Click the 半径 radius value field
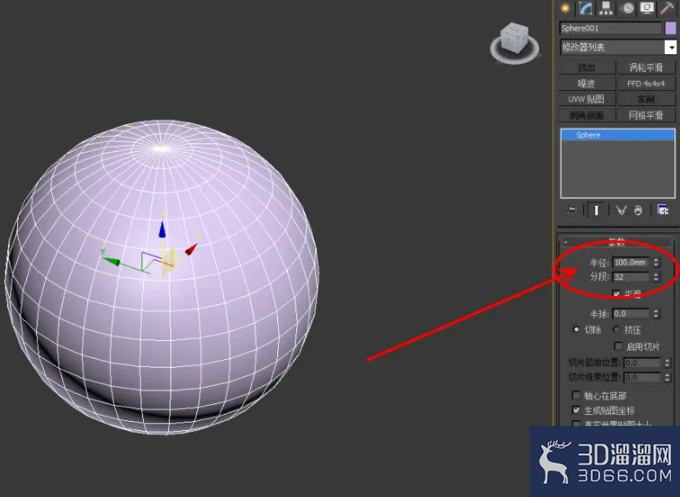 click(631, 262)
